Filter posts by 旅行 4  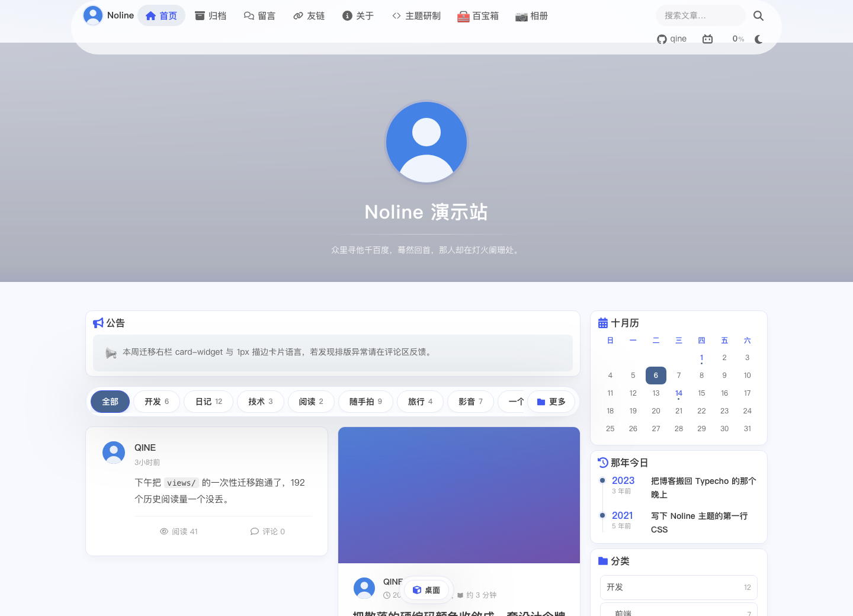(x=420, y=402)
